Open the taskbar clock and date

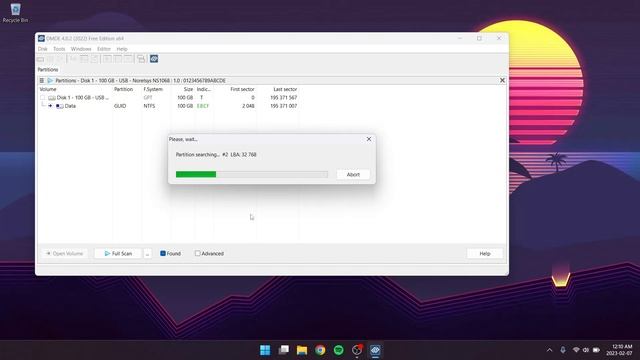pyautogui.click(x=620, y=350)
